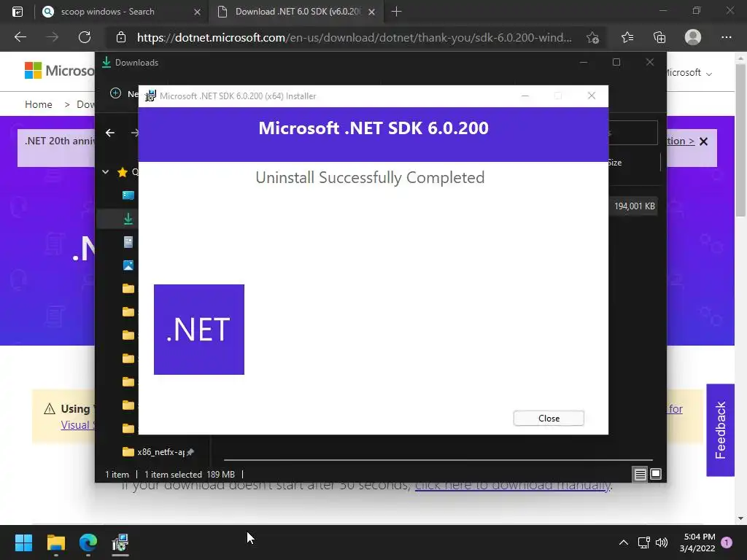This screenshot has width=747, height=560.
Task: Open Microsoft Edge from the taskbar
Action: click(88, 542)
